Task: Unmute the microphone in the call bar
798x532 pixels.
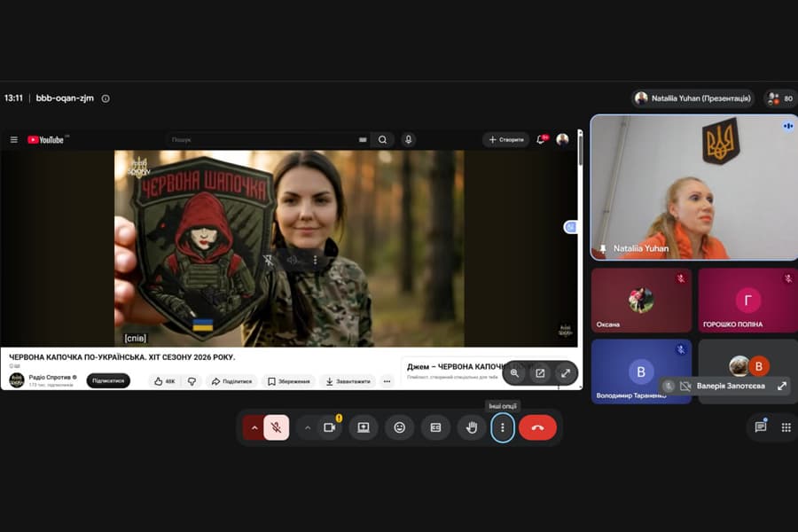Action: click(277, 427)
